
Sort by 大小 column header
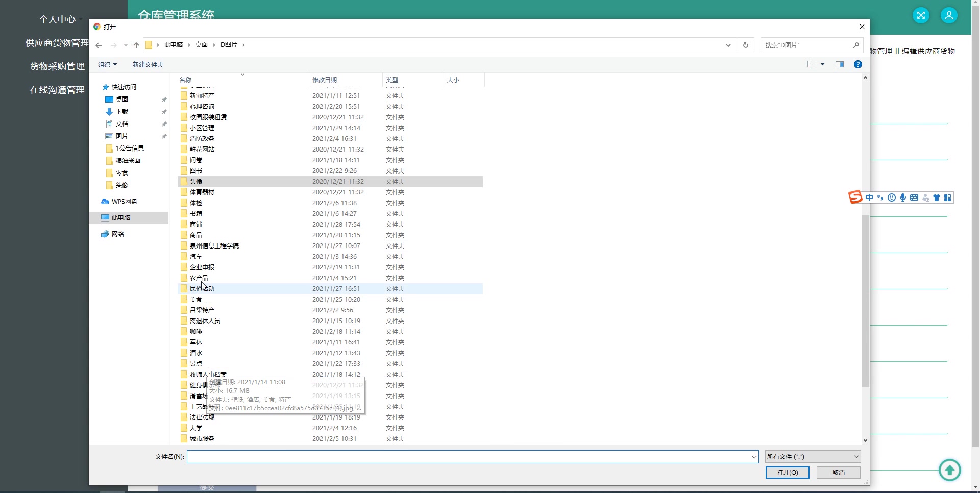click(x=463, y=80)
